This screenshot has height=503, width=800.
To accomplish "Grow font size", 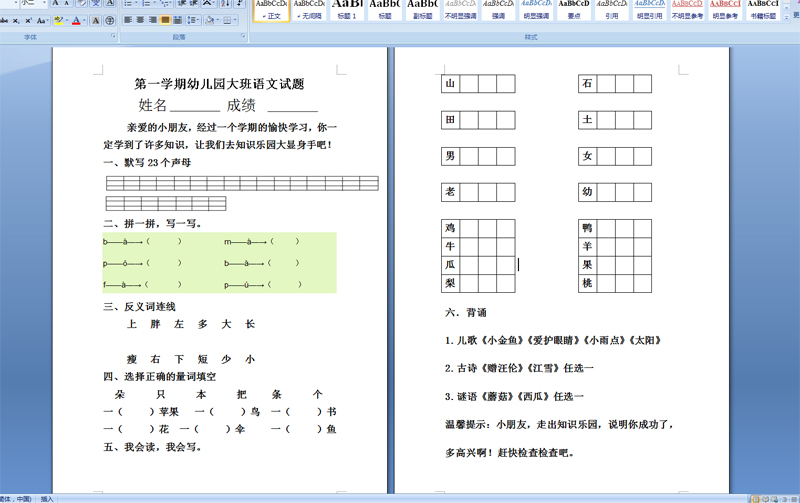I will (56, 3).
